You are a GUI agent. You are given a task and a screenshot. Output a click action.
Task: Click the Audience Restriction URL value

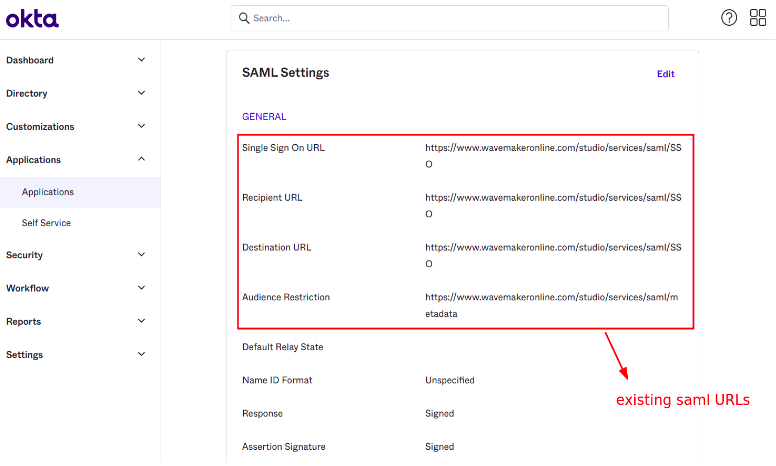553,305
